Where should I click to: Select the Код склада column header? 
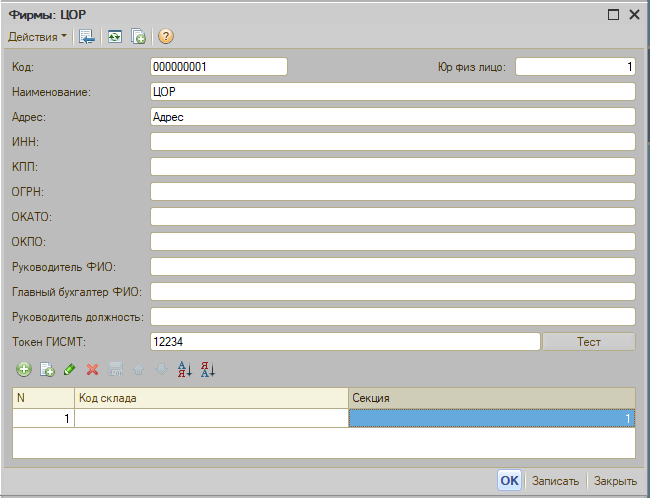pyautogui.click(x=210, y=398)
